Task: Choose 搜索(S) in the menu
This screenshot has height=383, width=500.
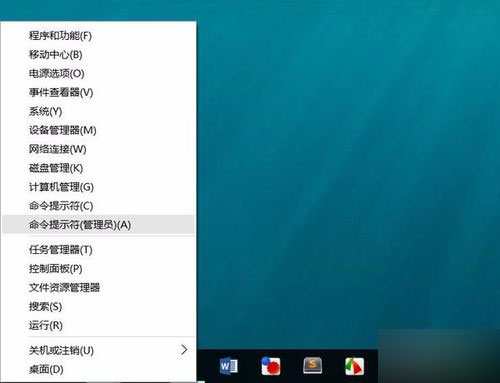Action: pos(98,306)
